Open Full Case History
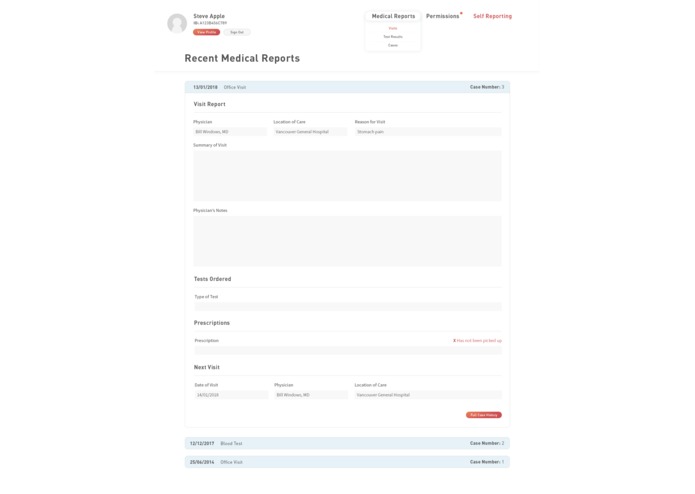 pyautogui.click(x=484, y=415)
